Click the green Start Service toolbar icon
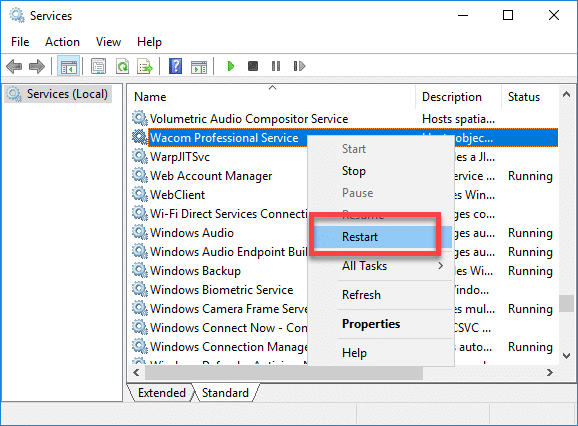 tap(231, 66)
